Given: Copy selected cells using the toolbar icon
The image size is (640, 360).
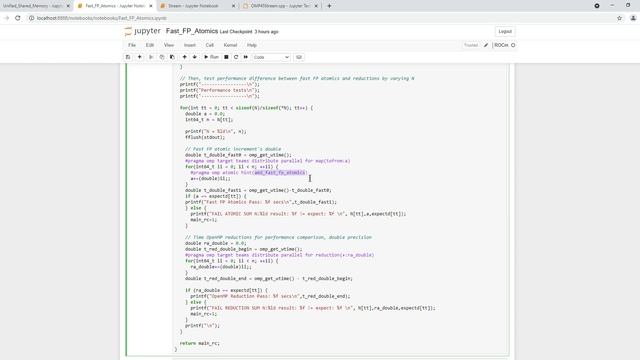Looking at the screenshot, I should coord(162,57).
